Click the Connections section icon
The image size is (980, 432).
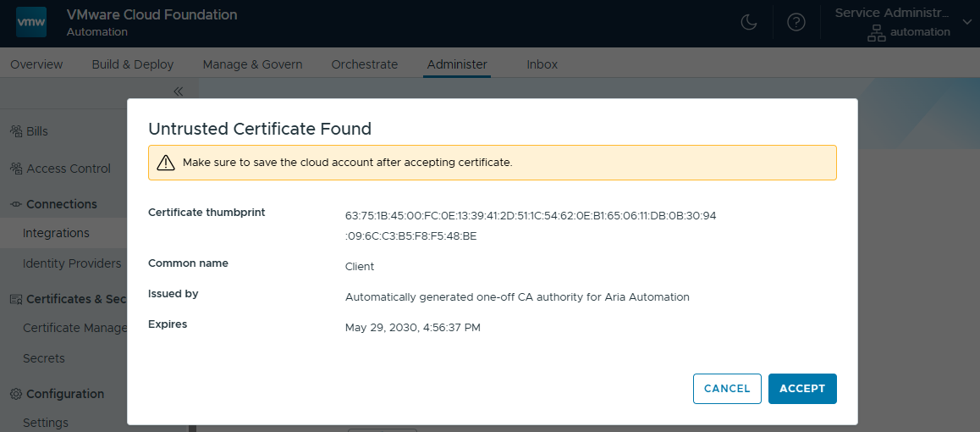16,204
